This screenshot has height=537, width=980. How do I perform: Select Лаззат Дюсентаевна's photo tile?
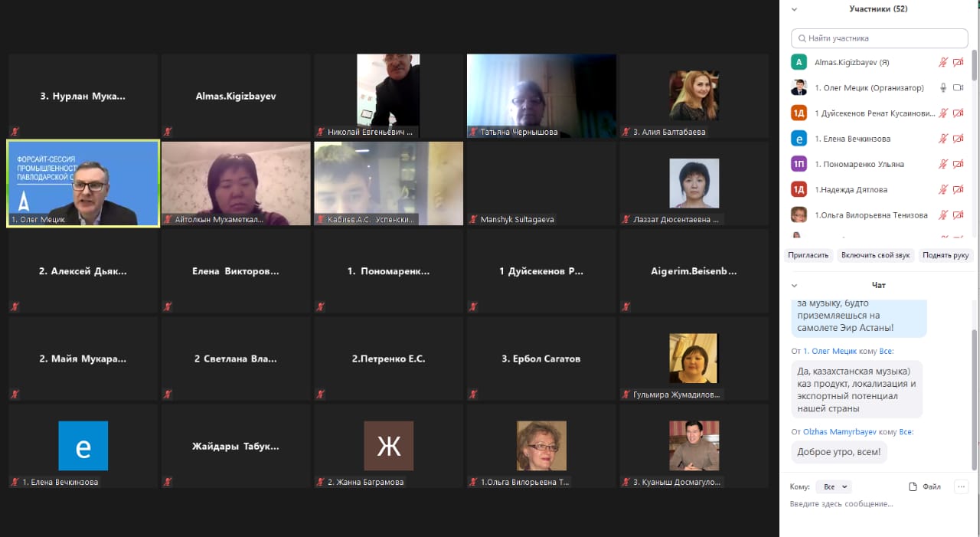[x=694, y=183]
